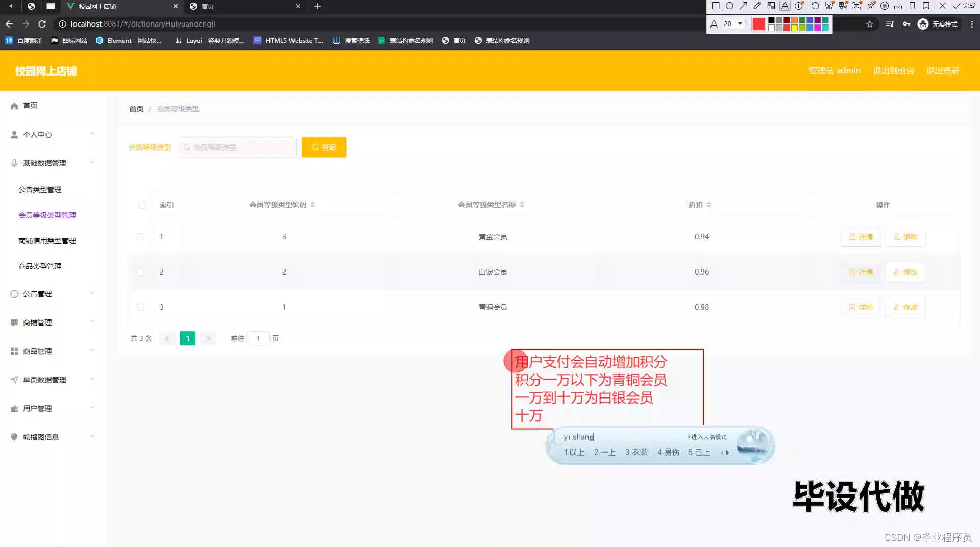Expand the 个人中心 sidebar menu
Screen dimensions: 980x547
click(x=53, y=134)
